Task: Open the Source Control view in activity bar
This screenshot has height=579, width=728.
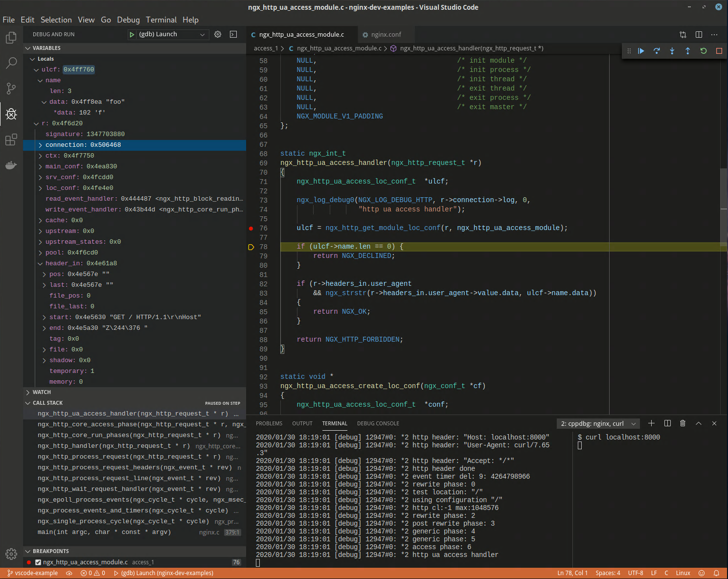Action: pyautogui.click(x=11, y=88)
